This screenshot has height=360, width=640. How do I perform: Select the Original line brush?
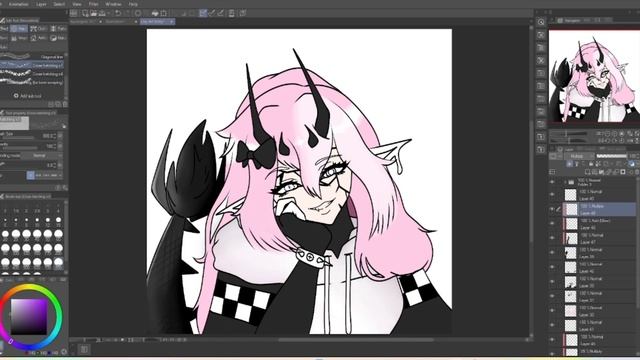[32, 57]
